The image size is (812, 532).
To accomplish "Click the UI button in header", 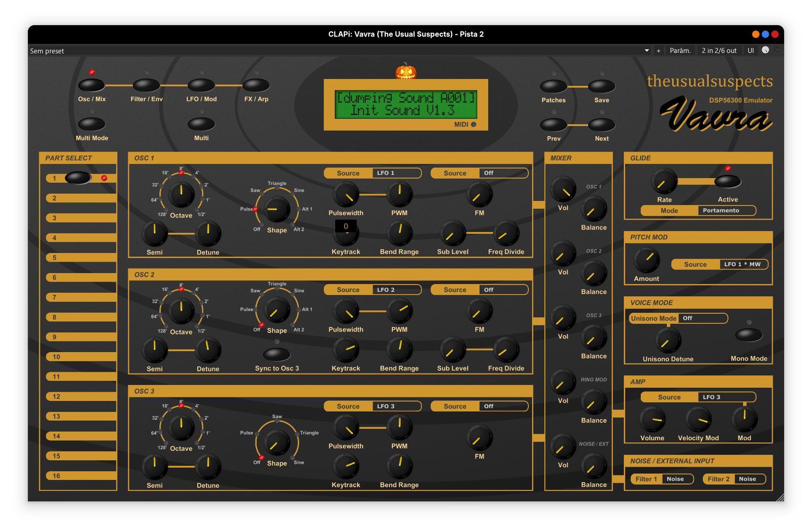I will [x=750, y=51].
